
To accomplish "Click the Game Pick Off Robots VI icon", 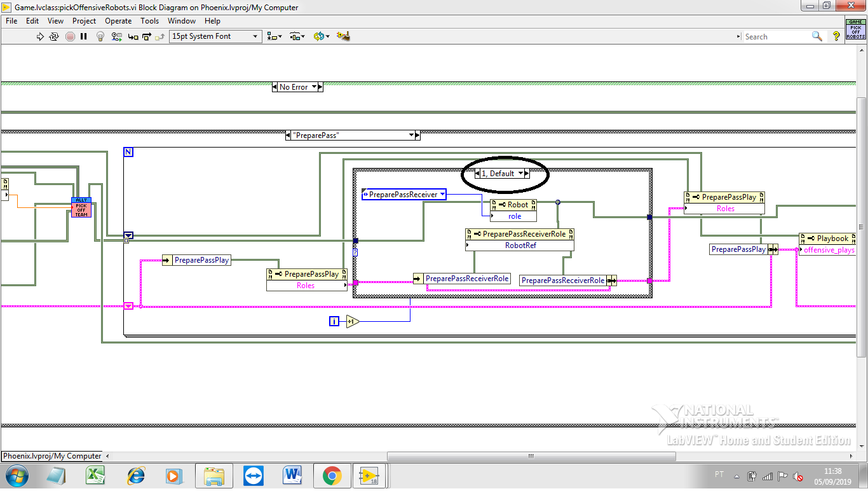I will click(855, 29).
